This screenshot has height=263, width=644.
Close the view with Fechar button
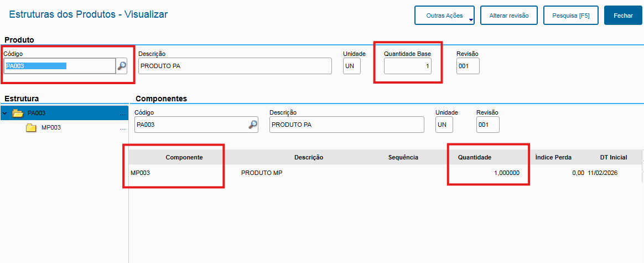tap(623, 16)
